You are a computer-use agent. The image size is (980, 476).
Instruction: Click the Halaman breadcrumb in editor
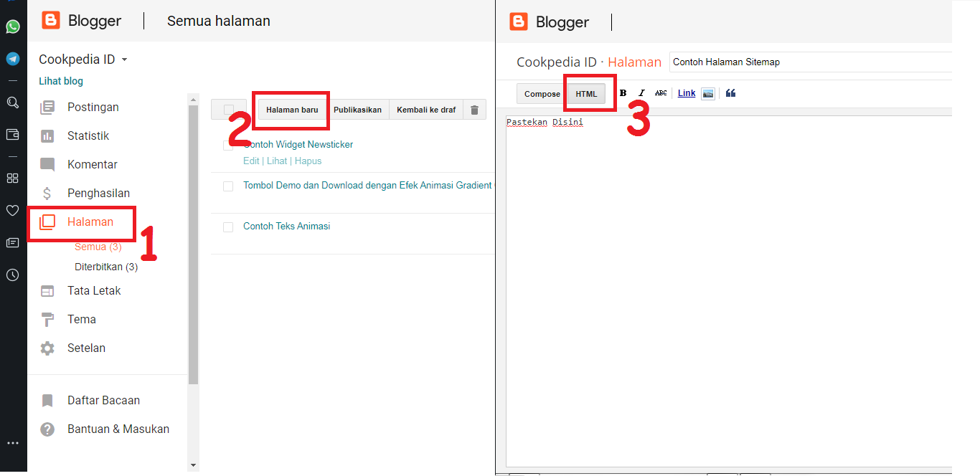click(635, 62)
